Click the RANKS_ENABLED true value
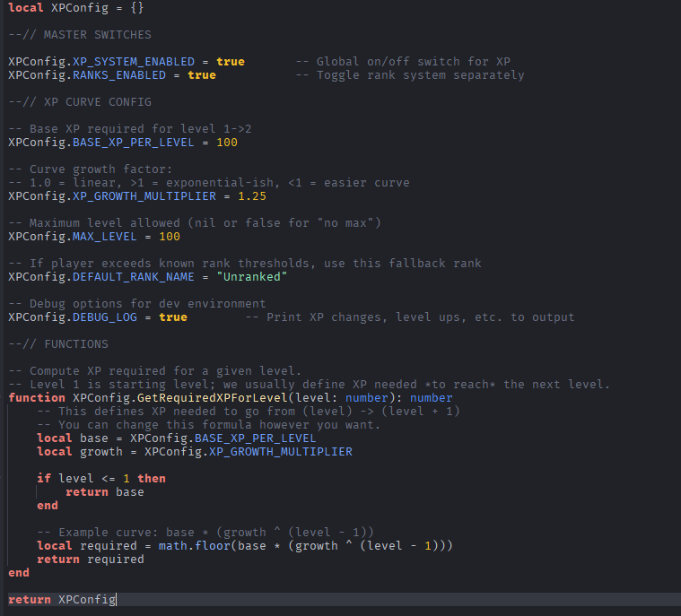 click(x=202, y=75)
